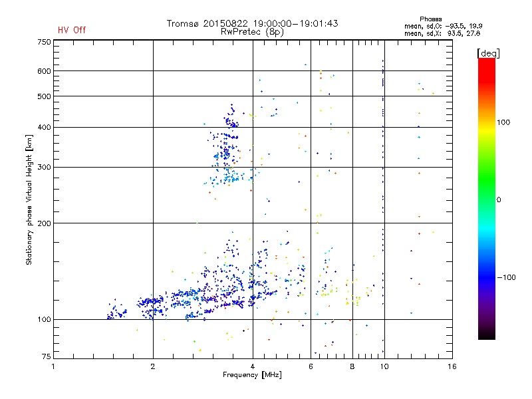
Task: Click the x-axis frequency label '6'
Action: pyautogui.click(x=311, y=366)
